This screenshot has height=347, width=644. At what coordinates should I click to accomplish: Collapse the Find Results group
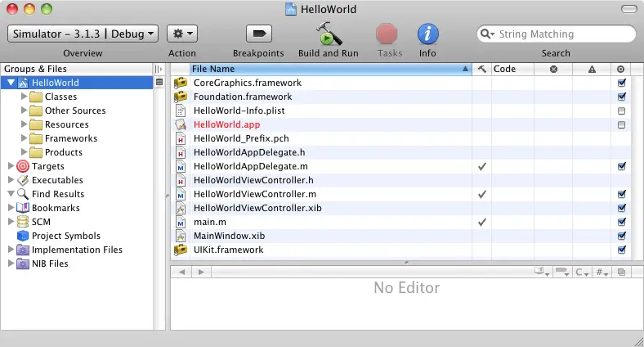(11, 194)
